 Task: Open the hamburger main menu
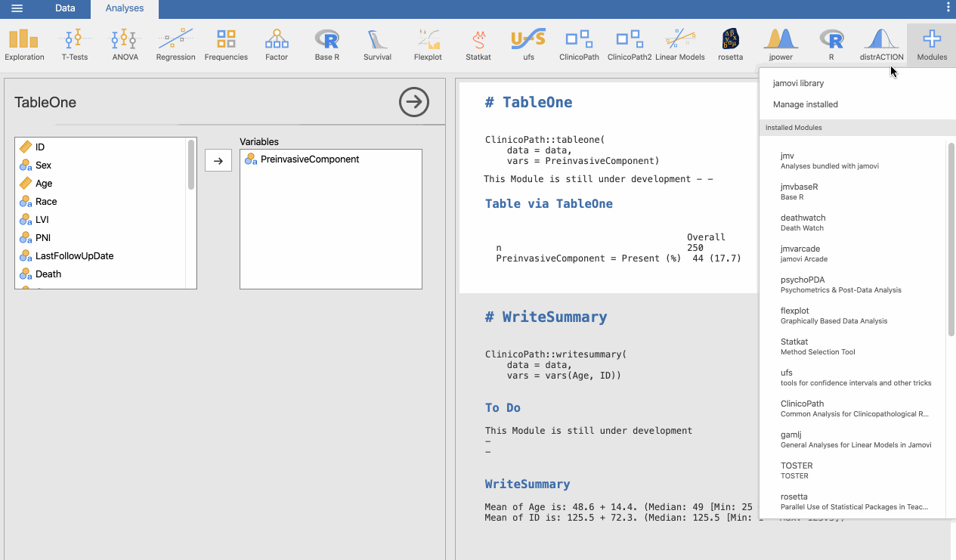coord(17,8)
